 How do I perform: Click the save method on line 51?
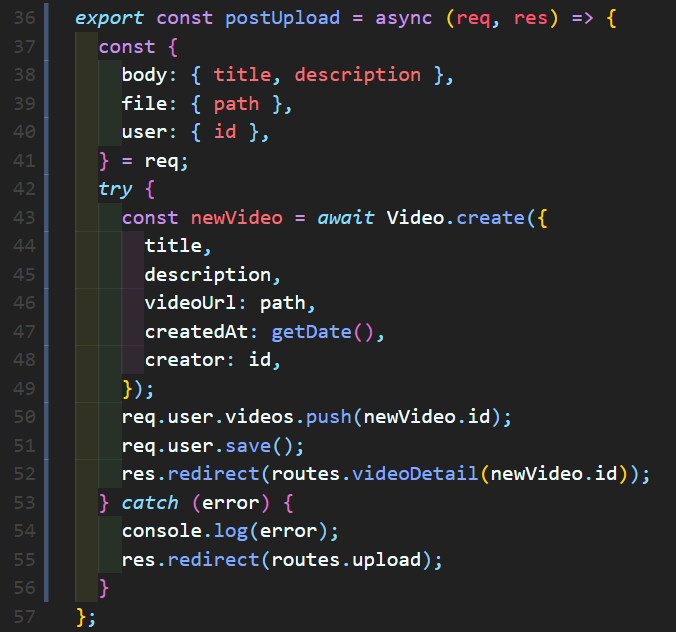pyautogui.click(x=248, y=446)
